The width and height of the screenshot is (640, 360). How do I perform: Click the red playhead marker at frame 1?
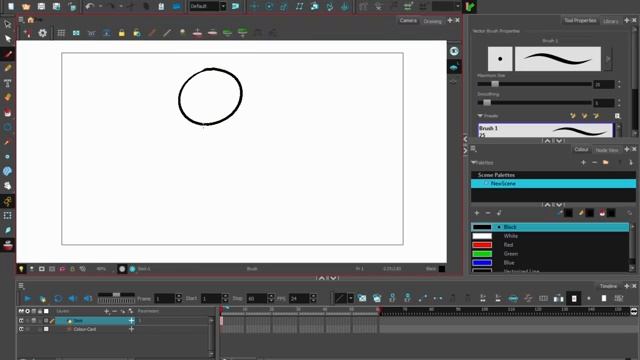point(222,311)
